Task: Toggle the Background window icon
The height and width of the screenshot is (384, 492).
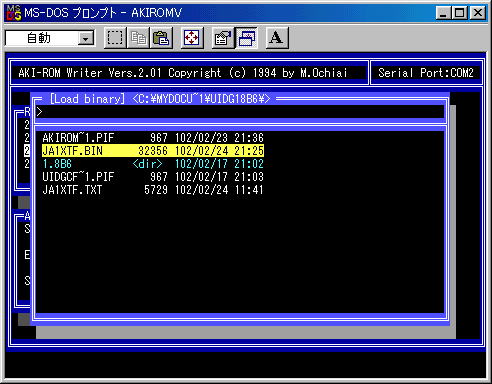Action: (246, 38)
